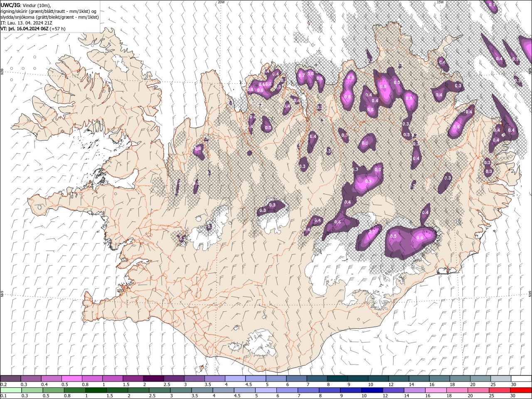Click the 15W longitude label
Screen dimensions: 532x399
[x=440, y=2]
